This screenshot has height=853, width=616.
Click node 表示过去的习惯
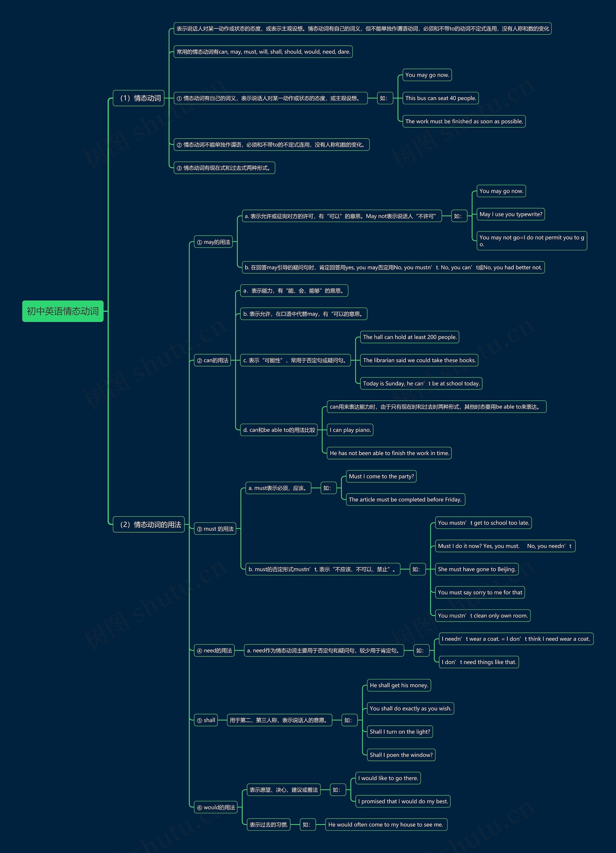[269, 825]
